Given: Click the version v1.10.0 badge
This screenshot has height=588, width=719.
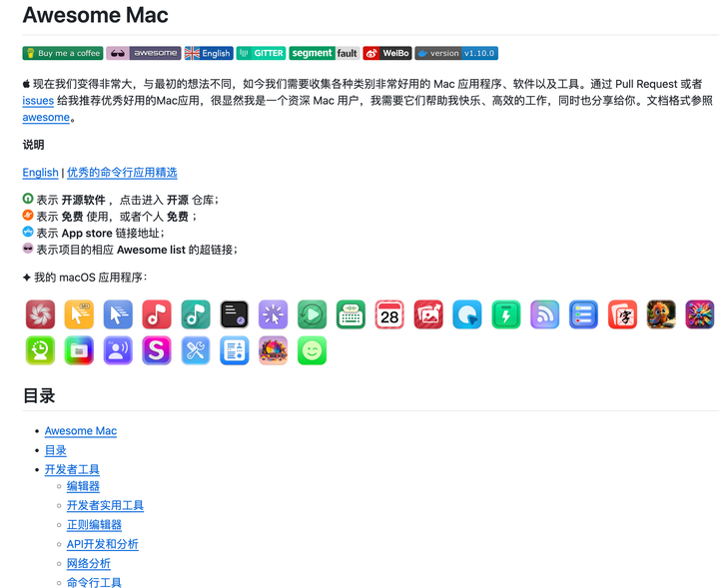Looking at the screenshot, I should click(456, 53).
